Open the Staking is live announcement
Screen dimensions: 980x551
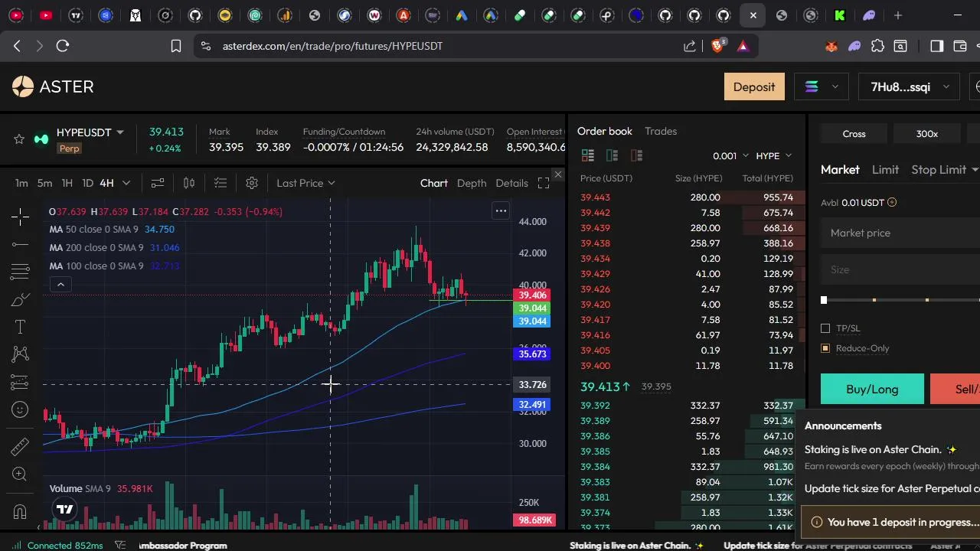[880, 450]
